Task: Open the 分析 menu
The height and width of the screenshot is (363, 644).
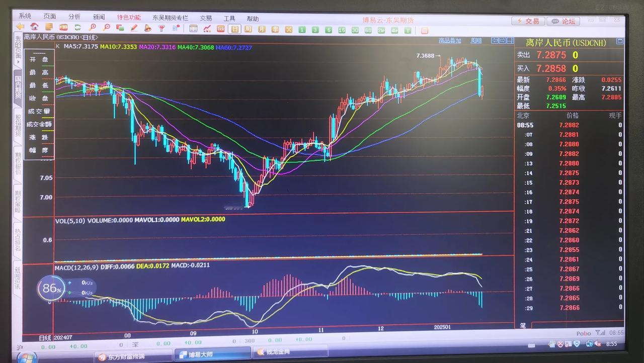Action: pyautogui.click(x=74, y=17)
